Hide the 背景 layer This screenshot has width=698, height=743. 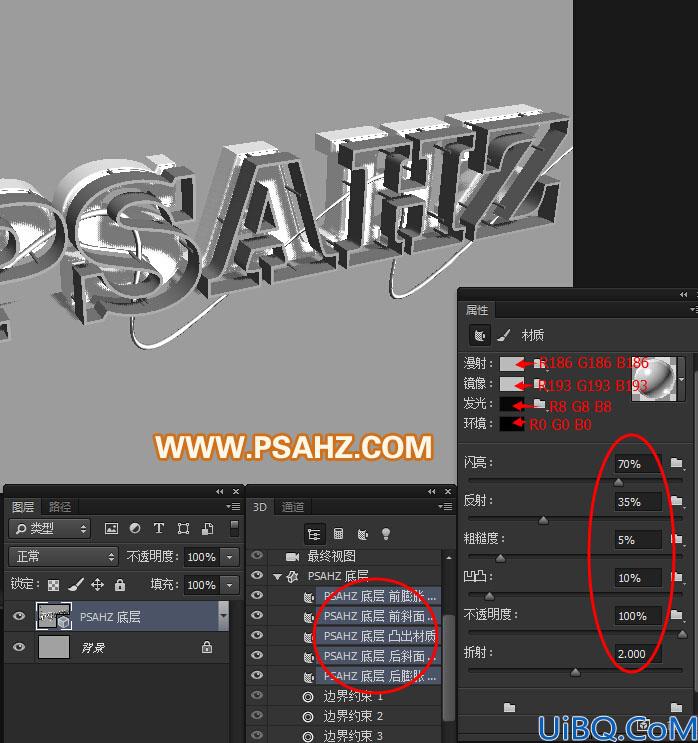[x=19, y=647]
